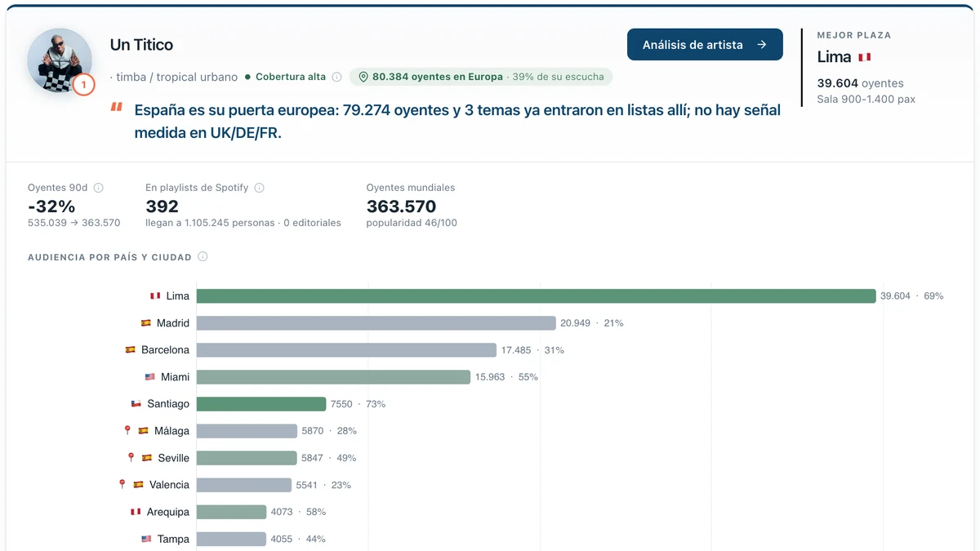Click the 392 playlists count
Screen dimensions: 980x551
162,207
